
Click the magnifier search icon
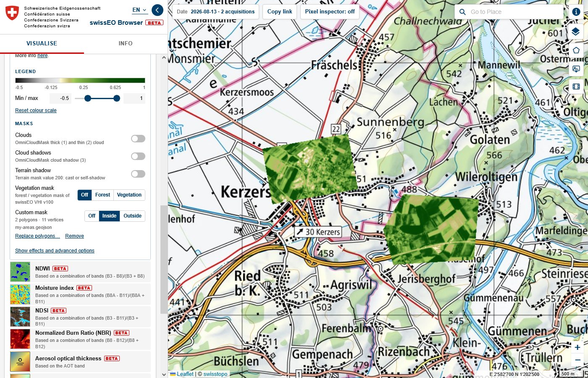click(x=462, y=12)
